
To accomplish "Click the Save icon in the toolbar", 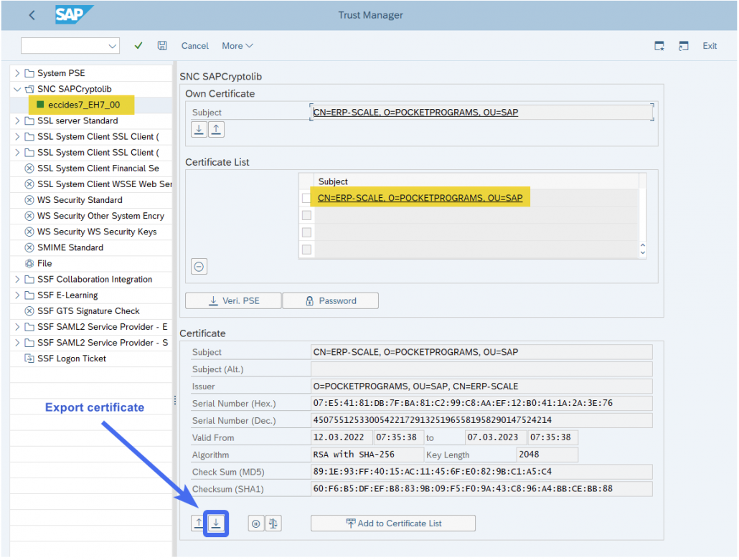I will pyautogui.click(x=162, y=45).
